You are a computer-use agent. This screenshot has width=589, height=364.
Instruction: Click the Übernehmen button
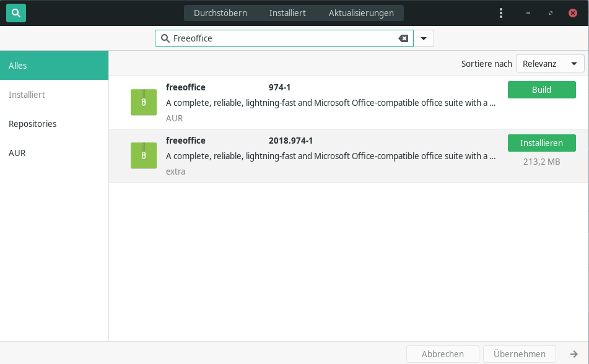[x=520, y=354]
